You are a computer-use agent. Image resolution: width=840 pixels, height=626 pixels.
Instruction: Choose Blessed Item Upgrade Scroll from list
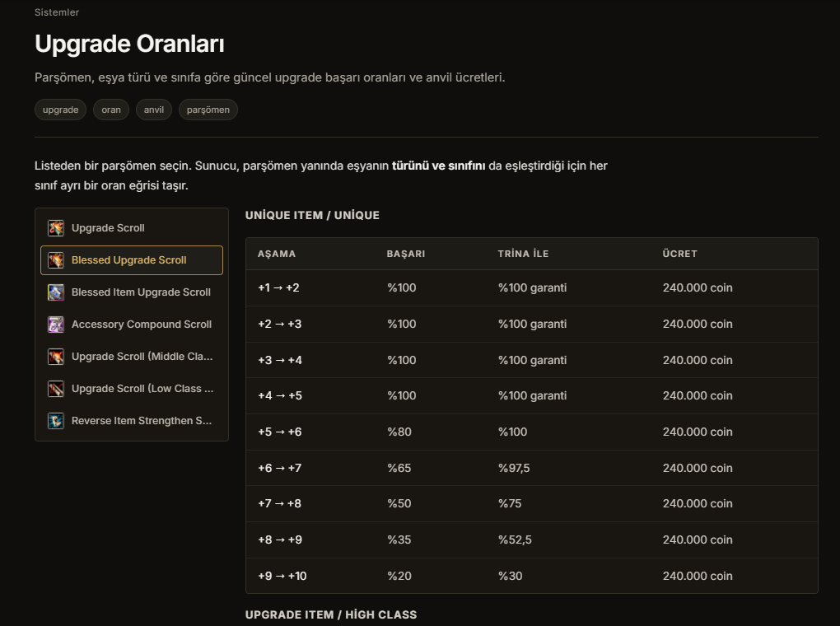132,292
